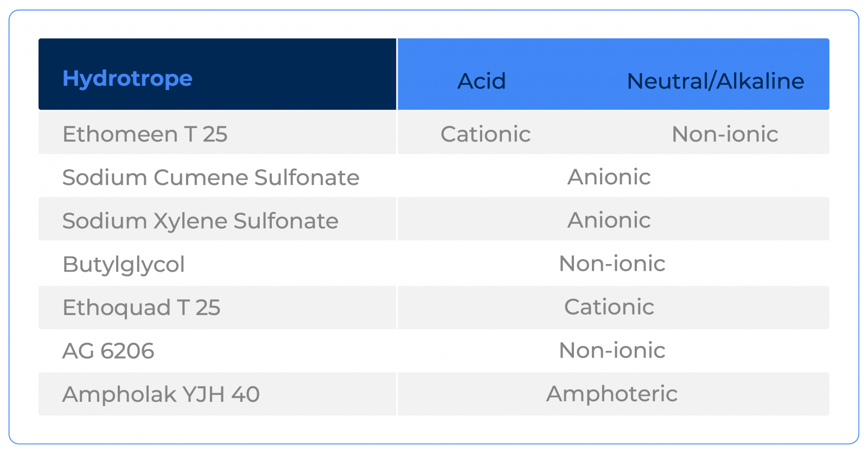Select the Non-ionic value for AG 6206
Image resolution: width=868 pixels, height=455 pixels.
tap(612, 350)
